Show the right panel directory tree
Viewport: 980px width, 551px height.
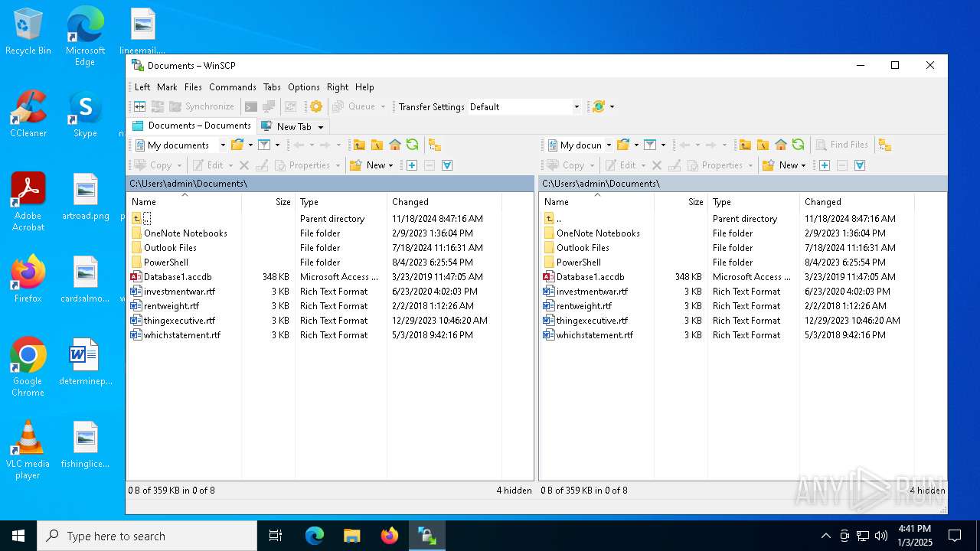pos(885,145)
